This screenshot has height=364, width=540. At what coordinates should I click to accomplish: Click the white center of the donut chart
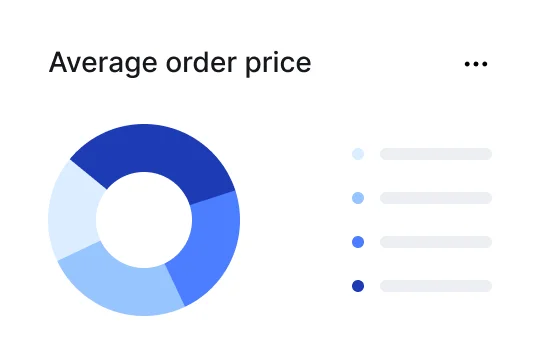click(144, 220)
